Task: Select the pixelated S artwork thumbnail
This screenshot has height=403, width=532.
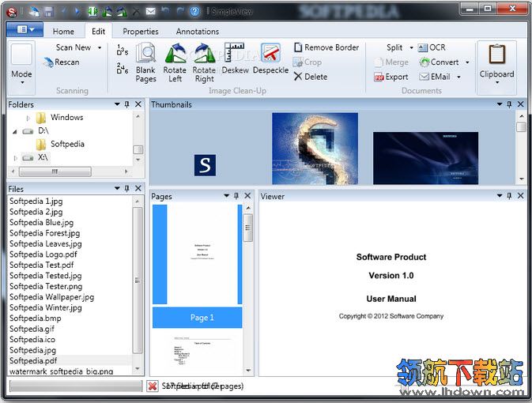Action: 315,149
